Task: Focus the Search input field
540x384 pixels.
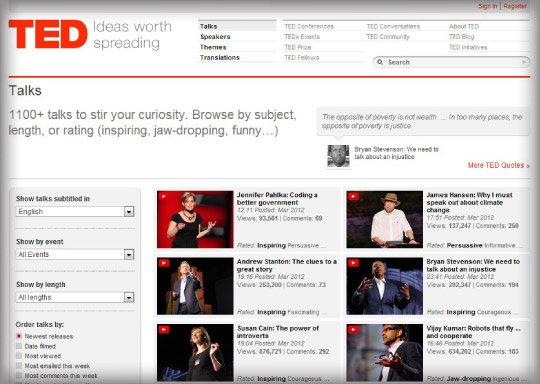Action: click(x=451, y=62)
